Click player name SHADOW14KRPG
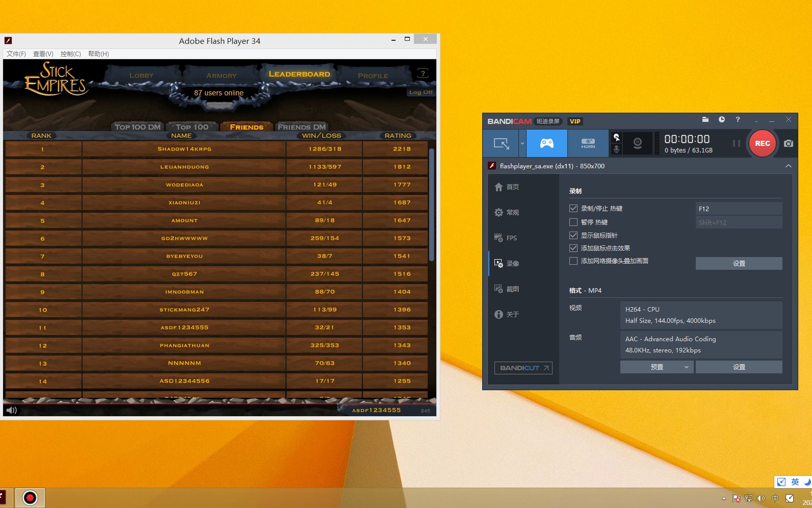The image size is (812, 508). coord(185,149)
